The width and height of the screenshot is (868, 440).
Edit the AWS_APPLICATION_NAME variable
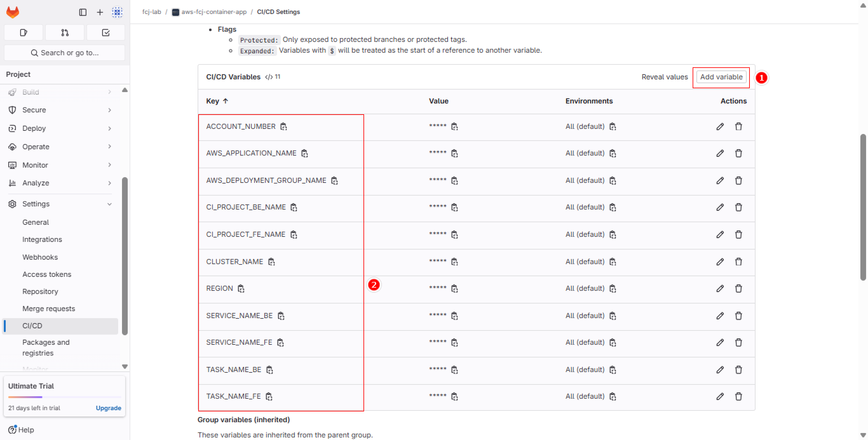click(720, 153)
